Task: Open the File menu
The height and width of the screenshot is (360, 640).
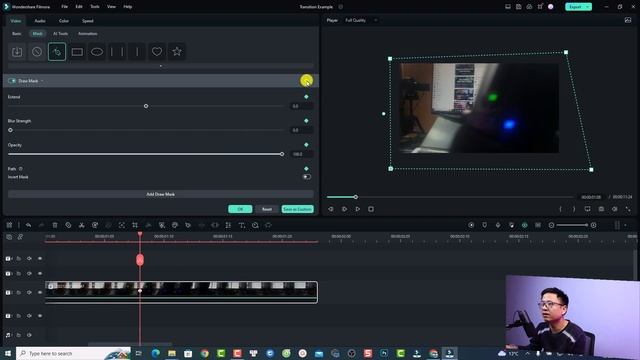Action: click(64, 7)
